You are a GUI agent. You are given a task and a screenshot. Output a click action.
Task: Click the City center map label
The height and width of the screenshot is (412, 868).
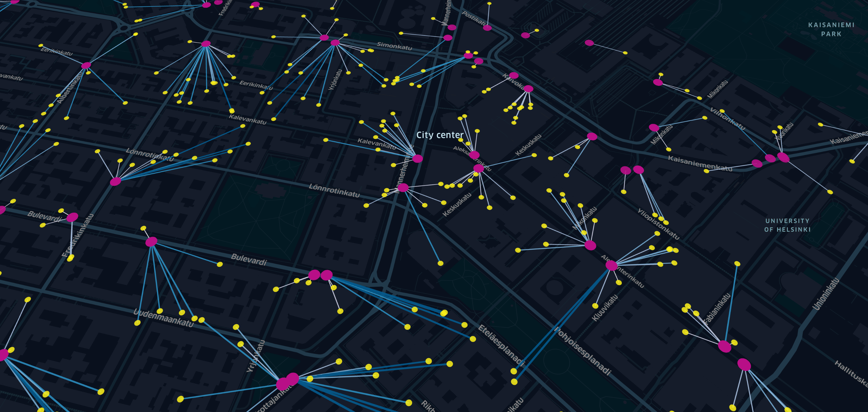440,135
